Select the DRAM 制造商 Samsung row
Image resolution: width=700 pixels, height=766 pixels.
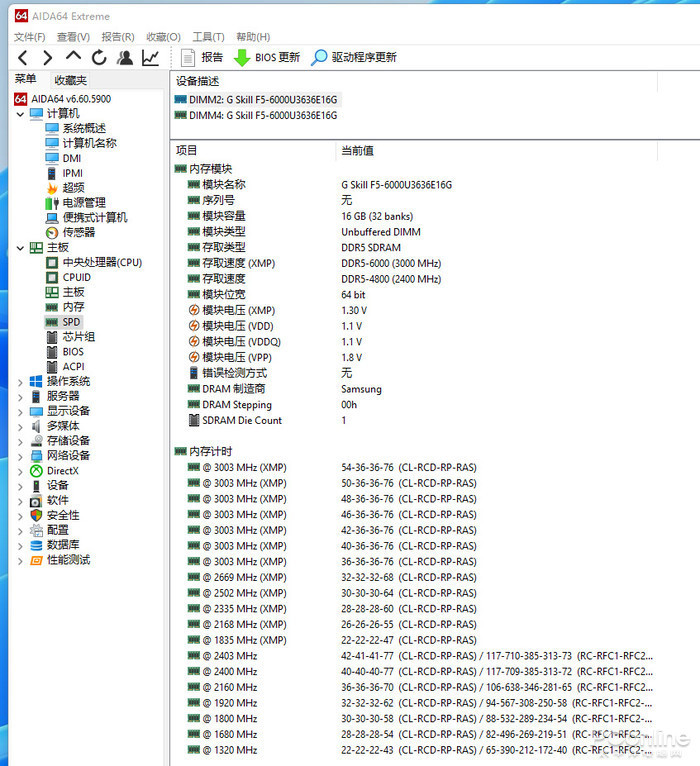285,389
